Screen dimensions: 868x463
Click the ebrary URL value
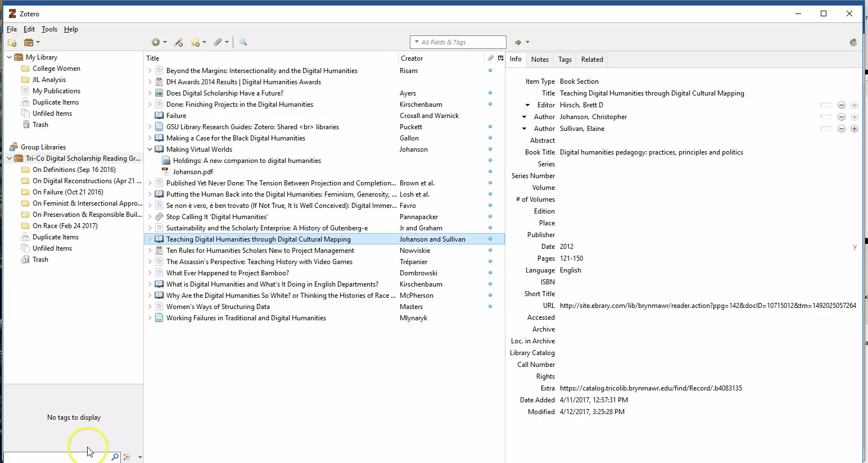708,306
